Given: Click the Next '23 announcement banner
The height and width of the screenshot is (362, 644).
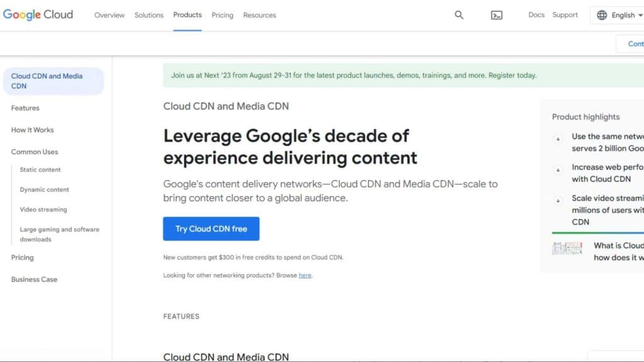Looking at the screenshot, I should pos(403,75).
